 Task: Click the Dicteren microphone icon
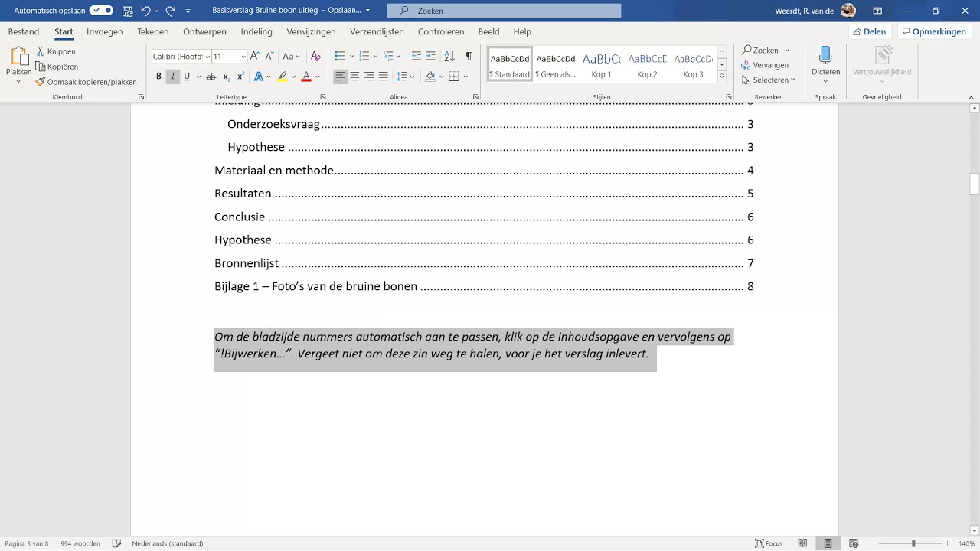pos(825,56)
